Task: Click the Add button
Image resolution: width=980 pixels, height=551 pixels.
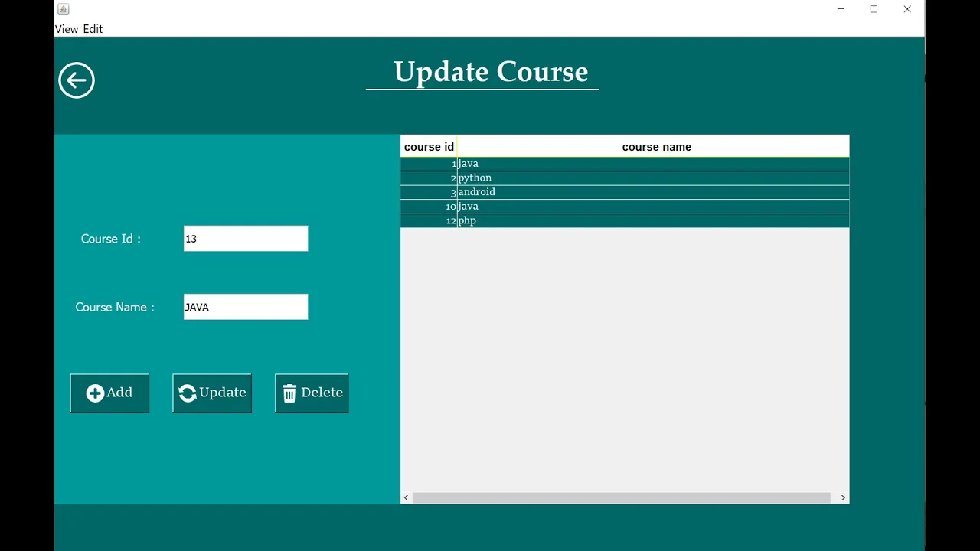Action: click(x=109, y=393)
